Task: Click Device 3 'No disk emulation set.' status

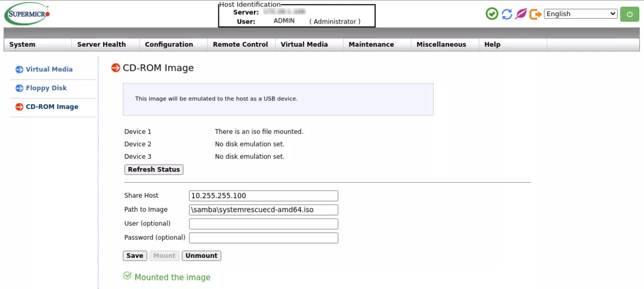Action: click(250, 157)
